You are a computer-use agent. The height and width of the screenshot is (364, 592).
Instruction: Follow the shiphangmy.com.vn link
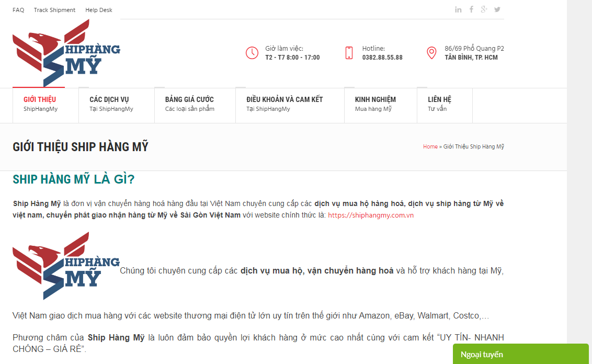(371, 215)
